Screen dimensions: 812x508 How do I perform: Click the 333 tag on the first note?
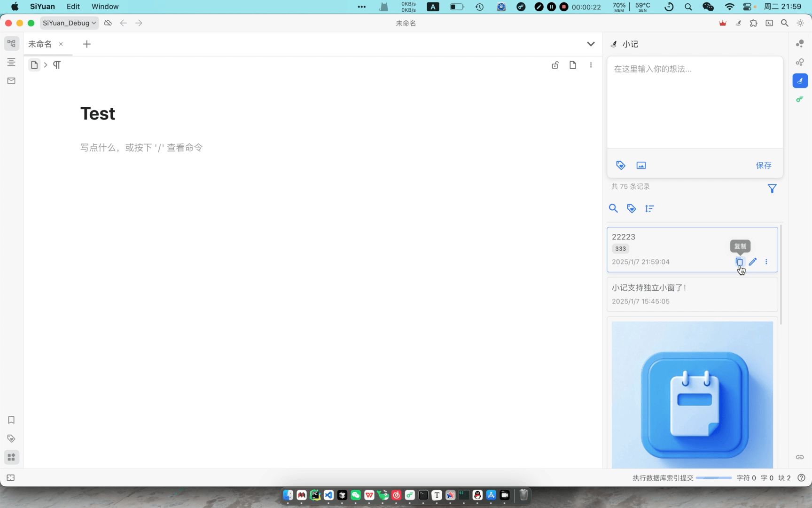[x=620, y=249]
